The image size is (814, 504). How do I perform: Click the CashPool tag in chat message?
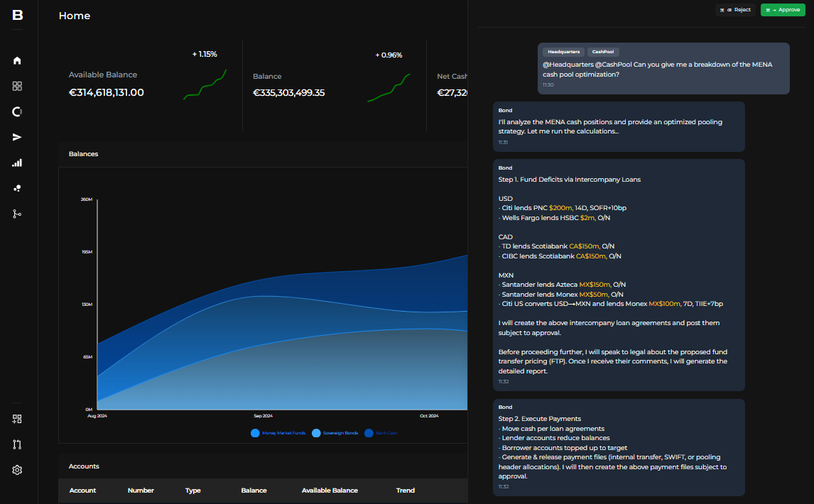603,52
